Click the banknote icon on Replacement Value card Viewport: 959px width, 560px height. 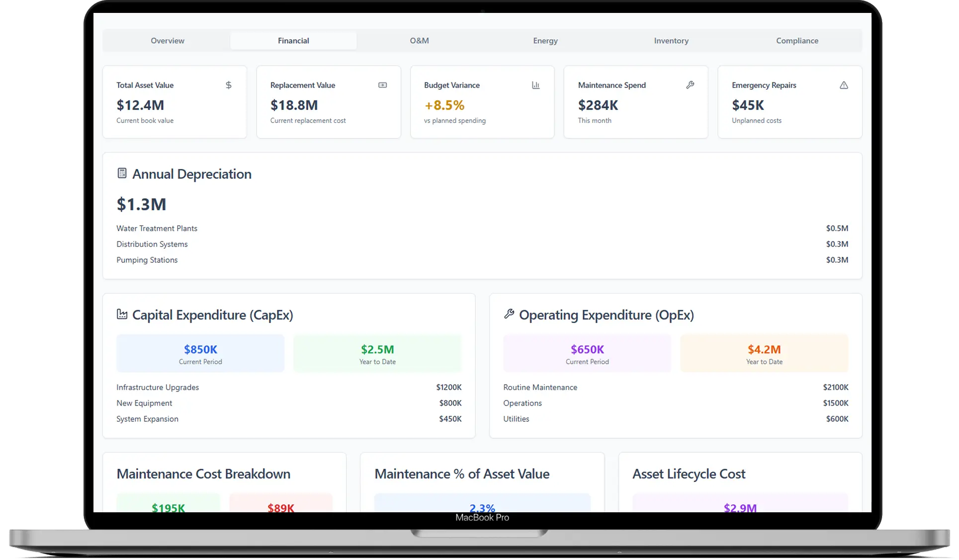click(382, 85)
